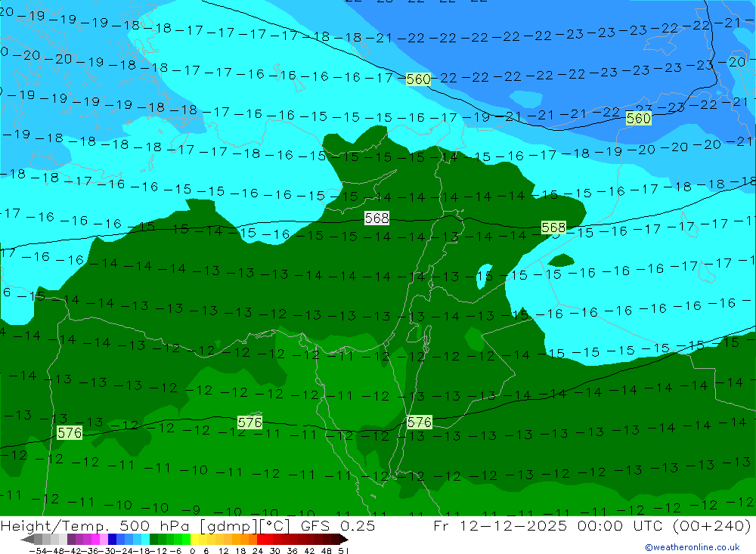Click the legend value '51'
756x554 pixels.
coord(342,551)
